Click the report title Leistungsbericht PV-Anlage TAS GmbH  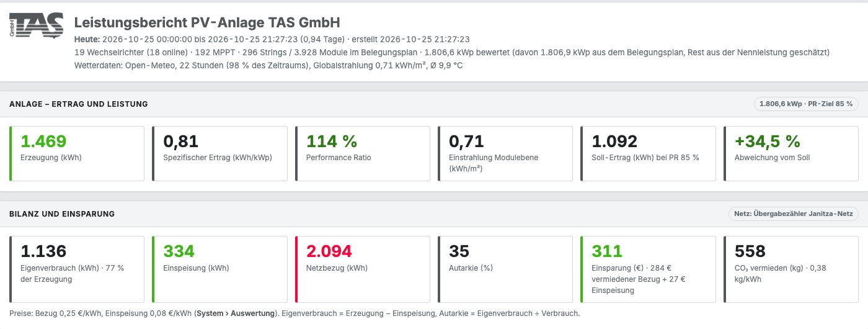coord(207,22)
